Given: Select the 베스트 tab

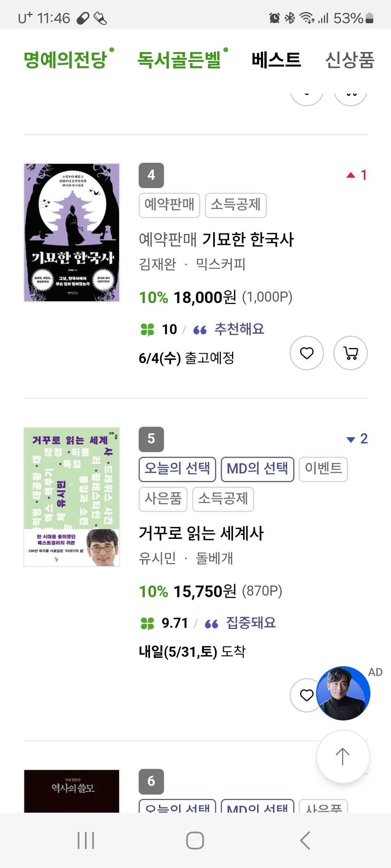Looking at the screenshot, I should coord(276,60).
